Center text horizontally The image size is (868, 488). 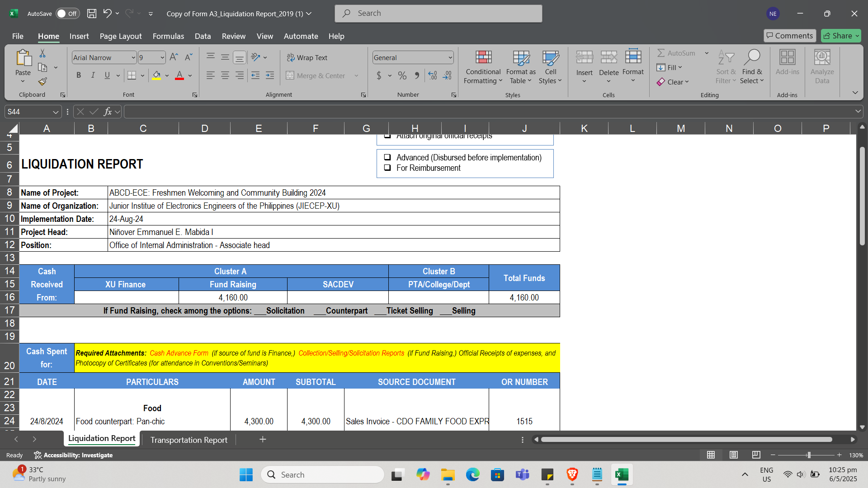225,75
